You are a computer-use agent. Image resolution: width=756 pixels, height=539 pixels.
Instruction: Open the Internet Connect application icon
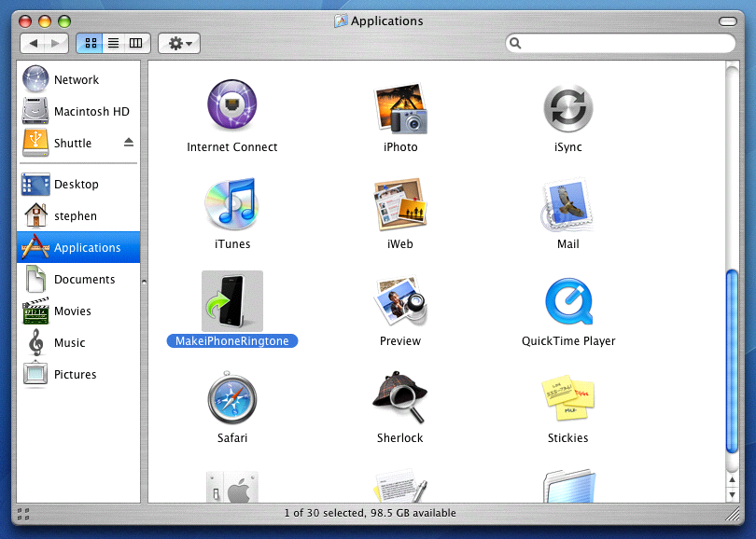[231, 104]
